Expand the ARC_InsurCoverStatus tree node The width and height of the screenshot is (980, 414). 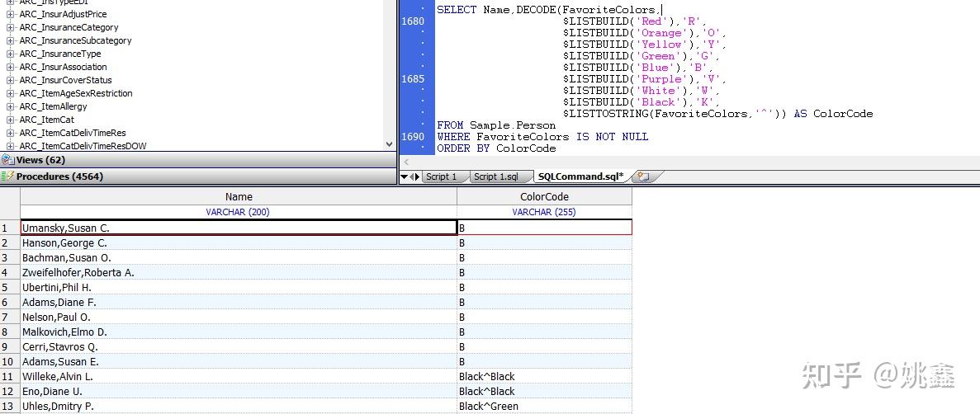10,80
